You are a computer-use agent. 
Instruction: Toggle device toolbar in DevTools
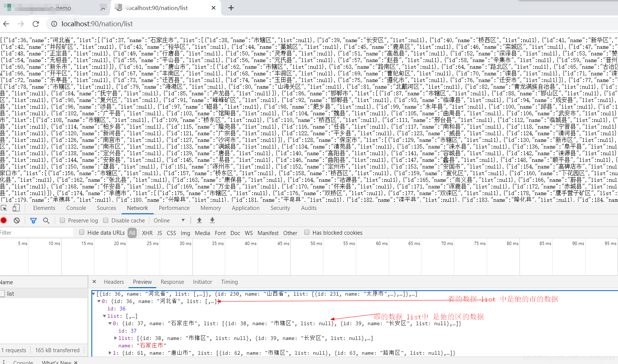pyautogui.click(x=16, y=208)
